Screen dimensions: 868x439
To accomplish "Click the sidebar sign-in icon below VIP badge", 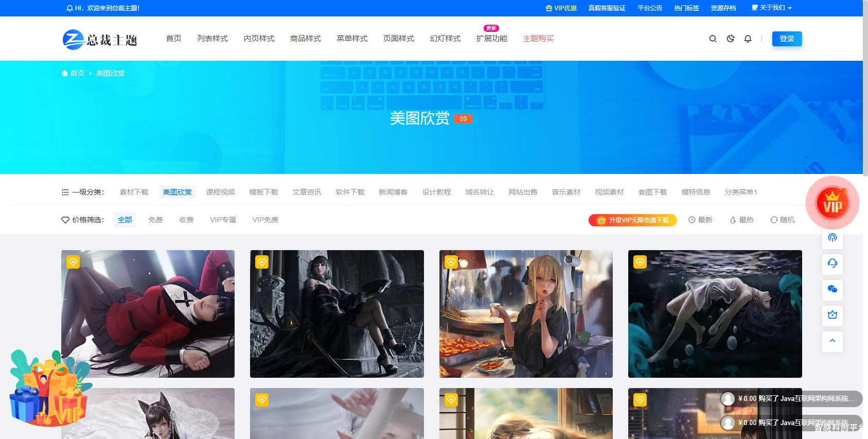I will coord(832,237).
